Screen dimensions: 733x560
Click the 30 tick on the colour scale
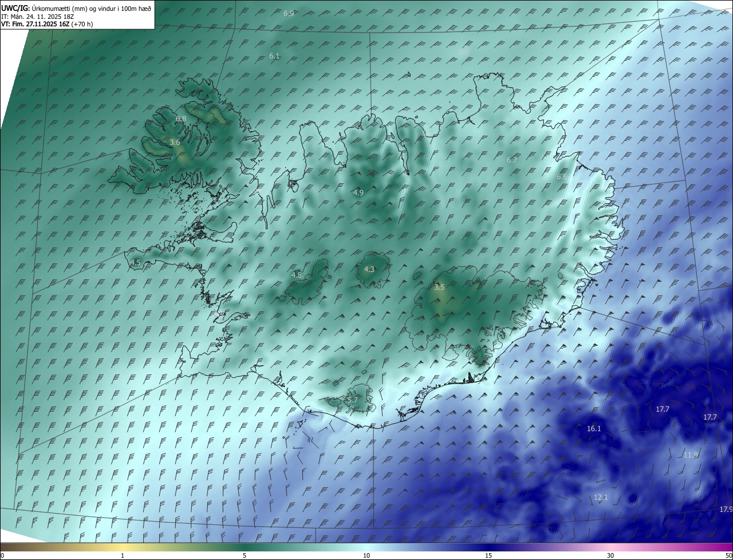tap(610, 555)
